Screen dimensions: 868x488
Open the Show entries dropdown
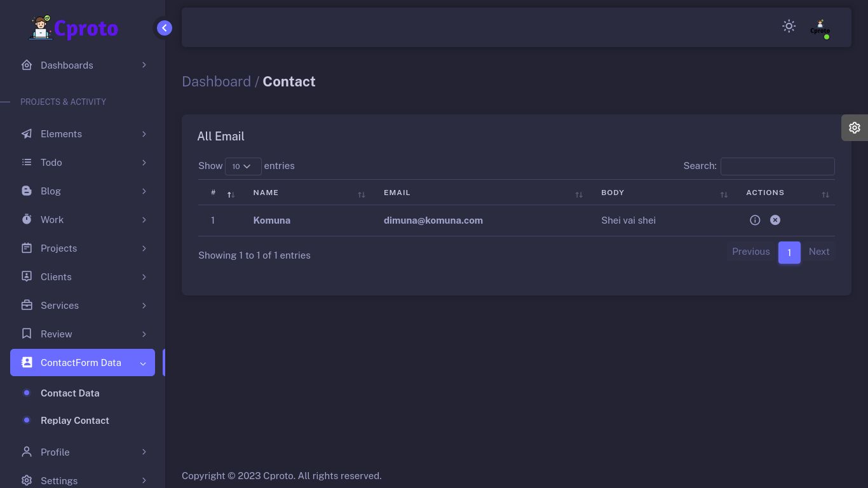(x=243, y=166)
